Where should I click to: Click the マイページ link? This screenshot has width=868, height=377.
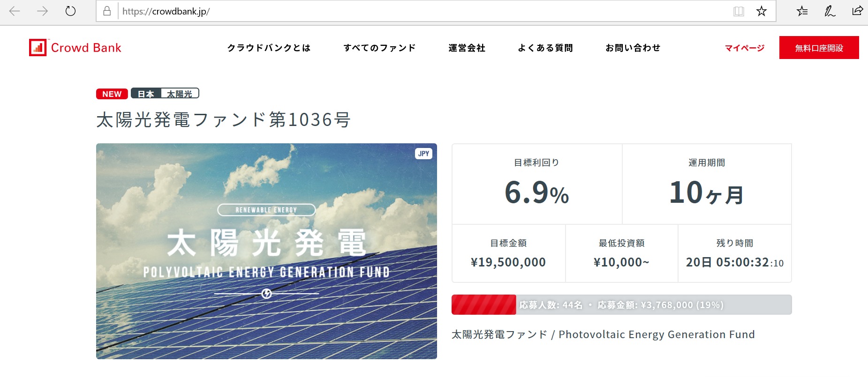click(x=744, y=48)
